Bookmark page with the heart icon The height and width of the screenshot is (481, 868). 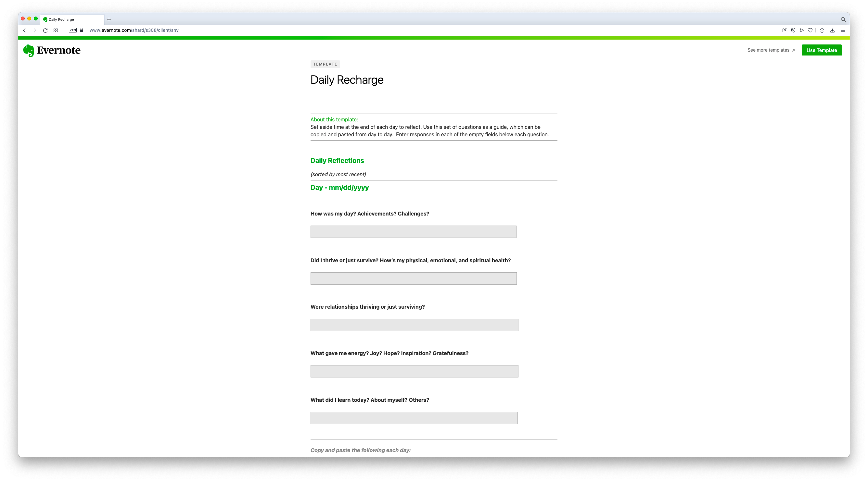coord(811,30)
